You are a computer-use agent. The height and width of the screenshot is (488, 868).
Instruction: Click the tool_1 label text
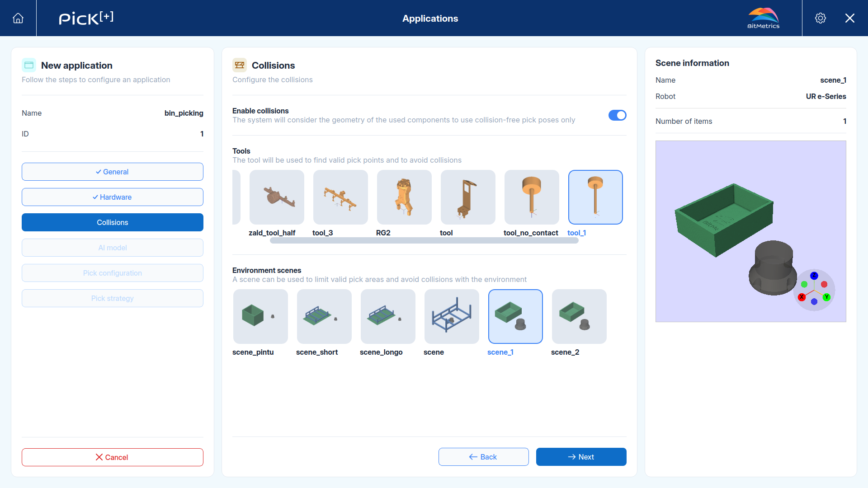click(x=576, y=233)
